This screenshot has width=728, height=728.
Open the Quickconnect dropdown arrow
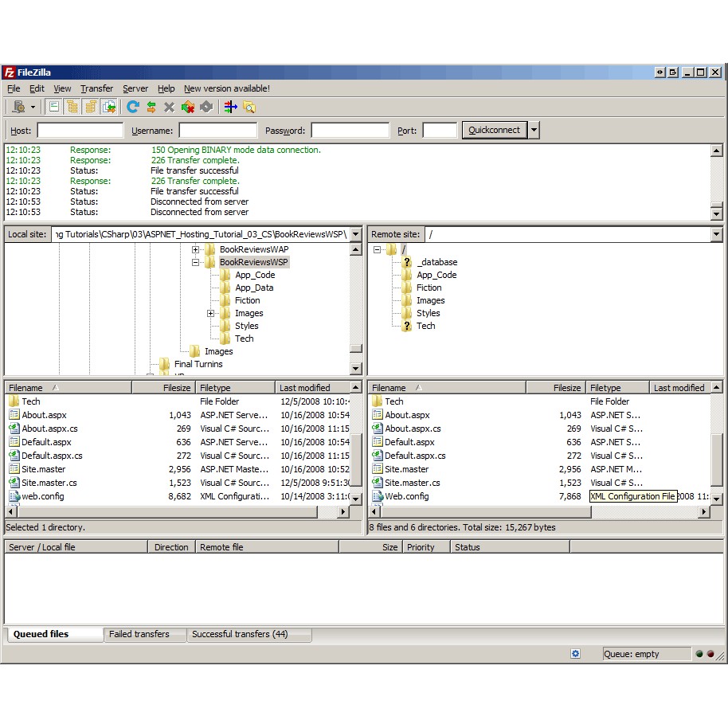tap(533, 131)
